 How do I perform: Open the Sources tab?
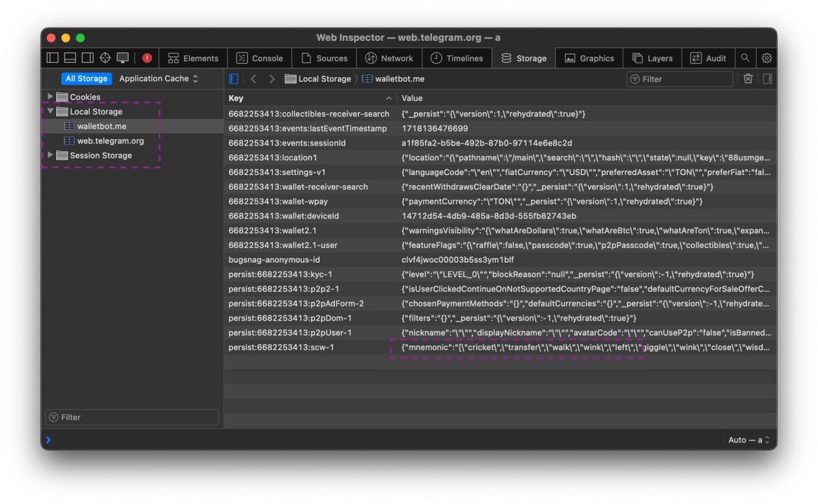[x=324, y=58]
